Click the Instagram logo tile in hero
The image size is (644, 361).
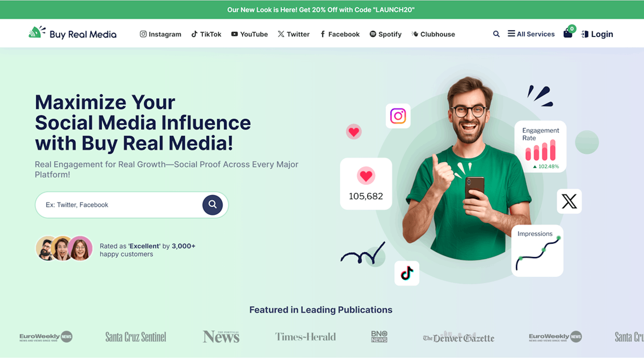pos(398,116)
